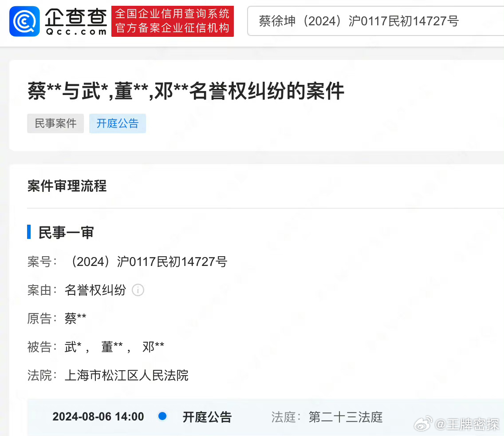Click the case number （2024）沪0117民初14727号
The width and height of the screenshot is (504, 436).
pos(148,262)
